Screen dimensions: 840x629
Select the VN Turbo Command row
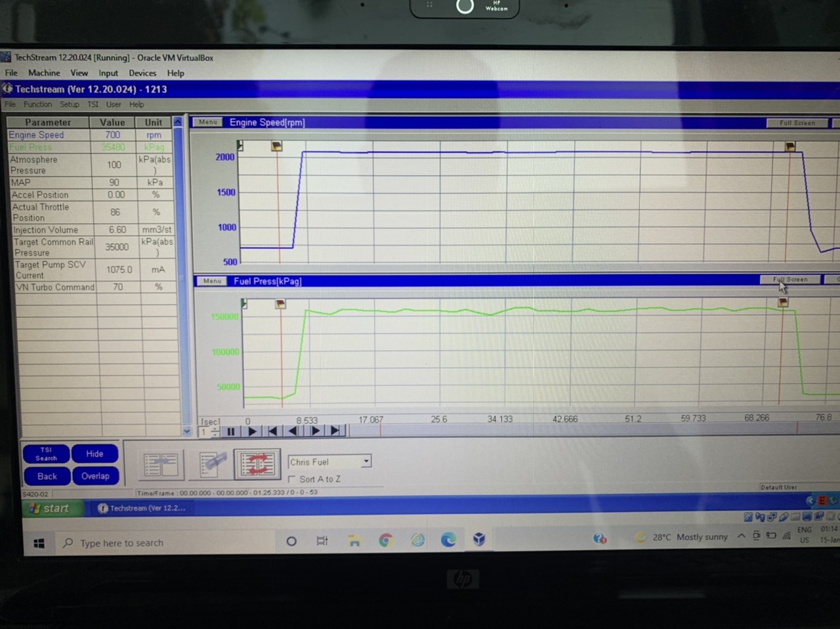95,287
